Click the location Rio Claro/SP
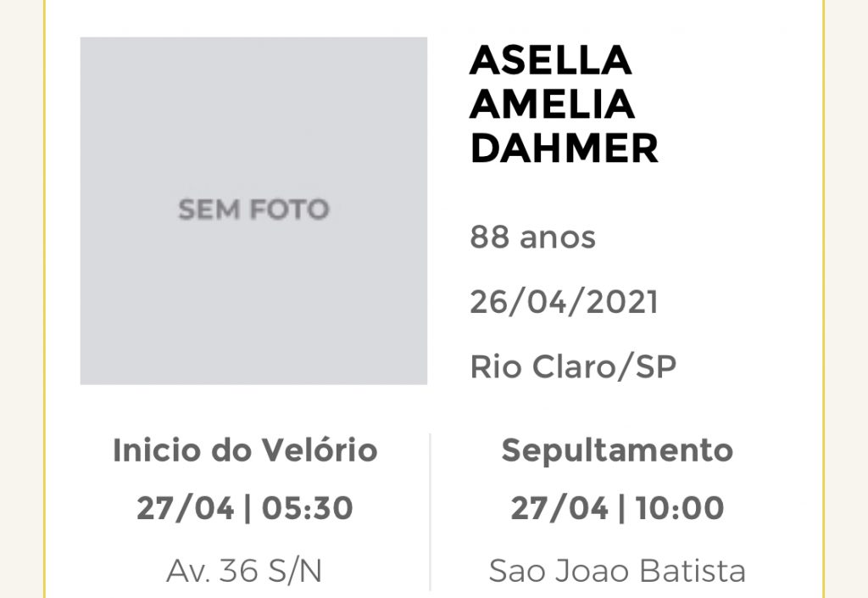Viewport: 868px width, 598px height. [x=573, y=367]
